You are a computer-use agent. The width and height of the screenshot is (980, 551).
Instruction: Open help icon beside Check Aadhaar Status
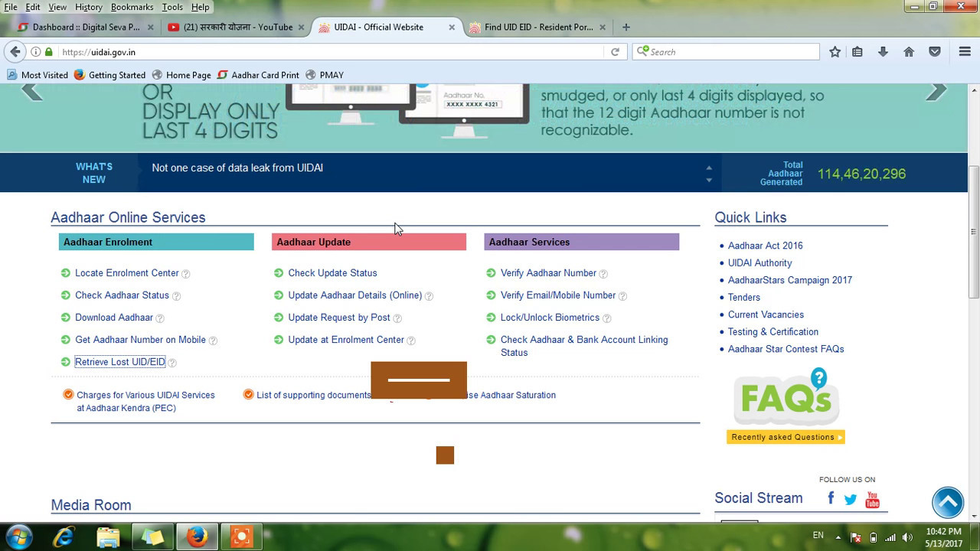(177, 296)
